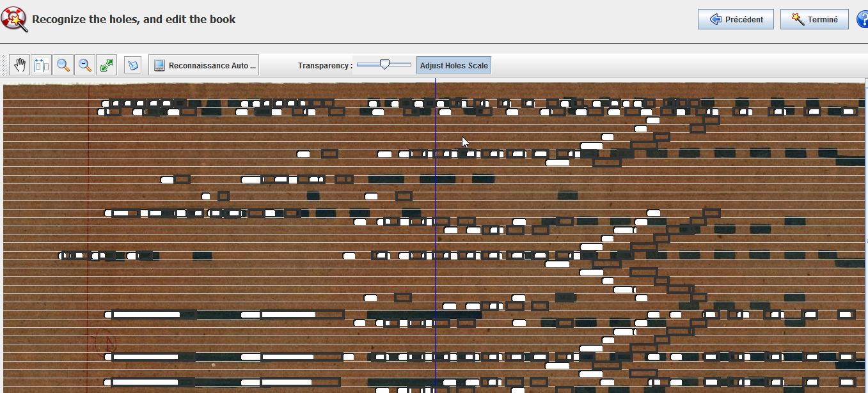The image size is (868, 393).
Task: Finish the wizard with Terminé
Action: pyautogui.click(x=814, y=19)
